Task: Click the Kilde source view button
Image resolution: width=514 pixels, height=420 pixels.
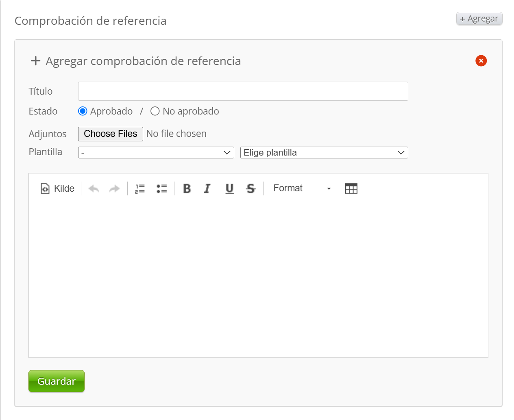Action: pos(58,188)
